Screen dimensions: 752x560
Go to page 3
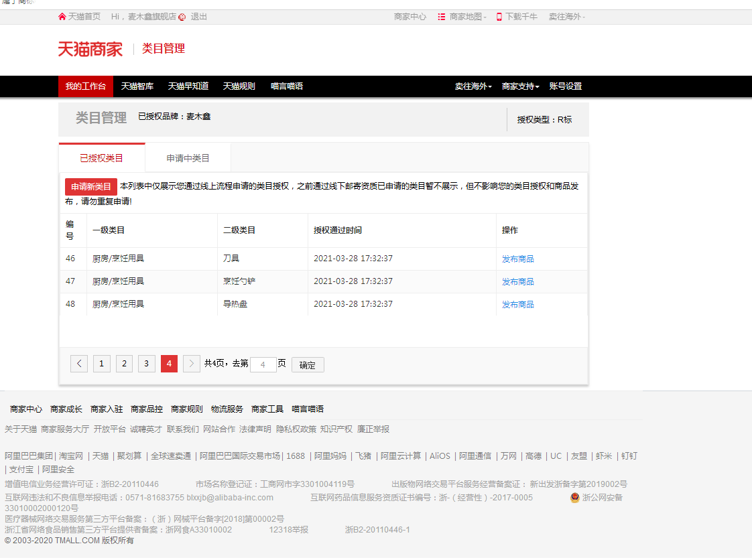tap(147, 364)
